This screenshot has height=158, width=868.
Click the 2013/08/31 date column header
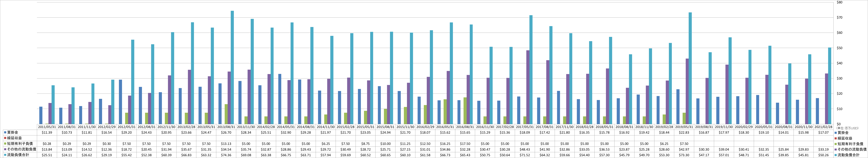tap(226, 127)
